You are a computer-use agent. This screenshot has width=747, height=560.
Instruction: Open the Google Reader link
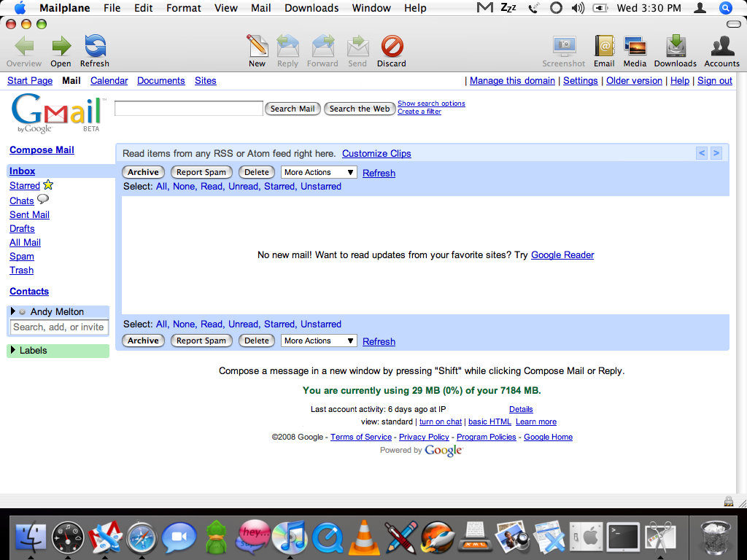tap(562, 254)
